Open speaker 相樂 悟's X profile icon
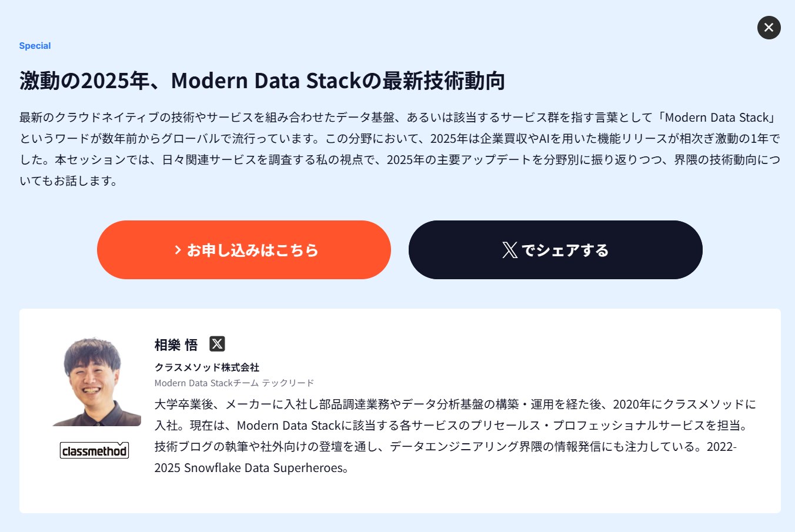The height and width of the screenshot is (532, 795). tap(217, 344)
